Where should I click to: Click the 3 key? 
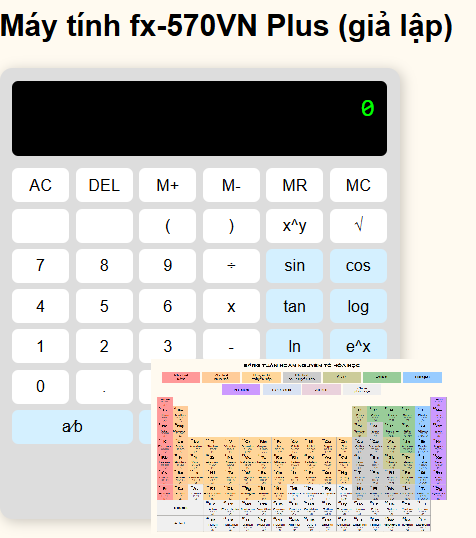[167, 344]
